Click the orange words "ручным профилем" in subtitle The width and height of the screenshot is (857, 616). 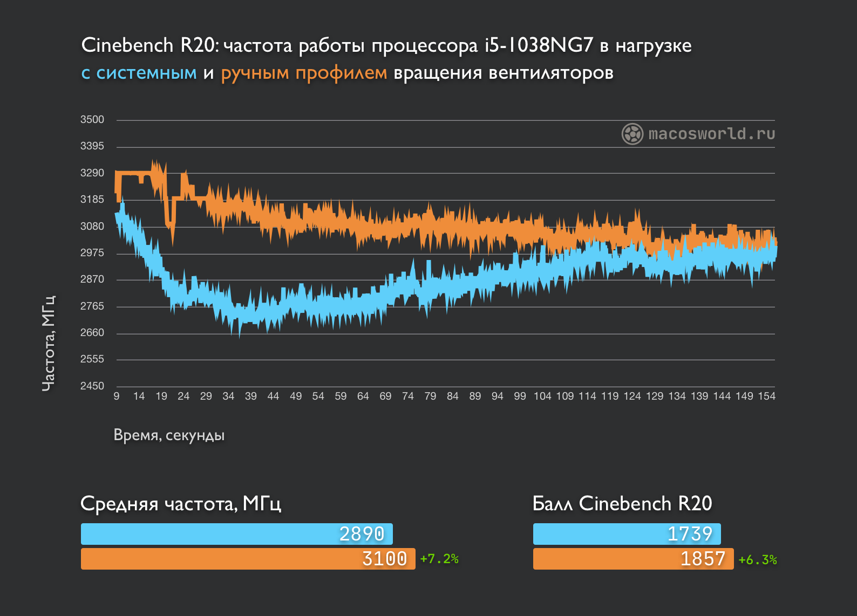tap(304, 73)
